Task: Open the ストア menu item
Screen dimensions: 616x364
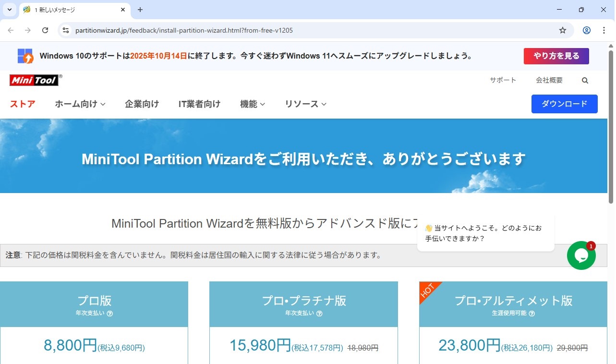Action: pyautogui.click(x=23, y=104)
